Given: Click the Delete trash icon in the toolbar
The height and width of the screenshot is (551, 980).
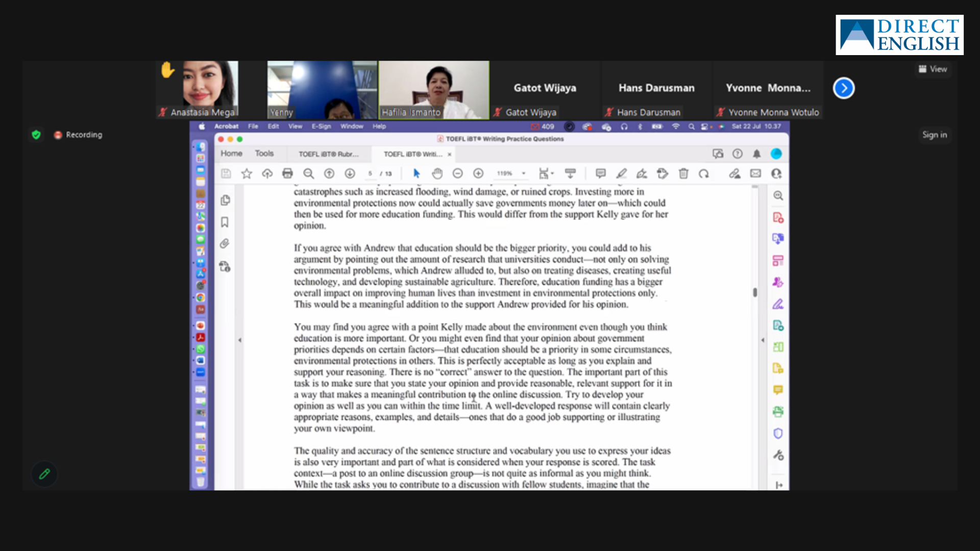Looking at the screenshot, I should click(683, 173).
